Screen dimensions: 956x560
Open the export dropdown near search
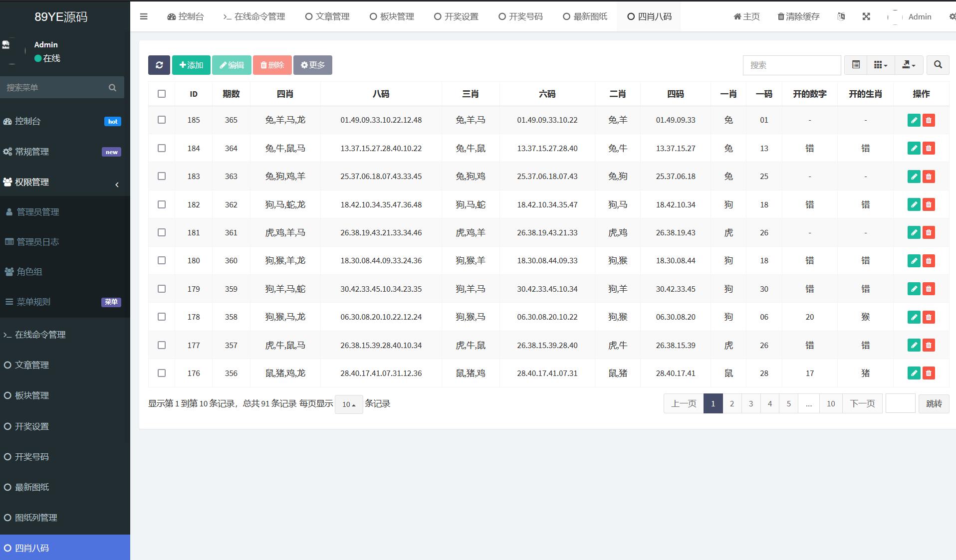pyautogui.click(x=909, y=65)
